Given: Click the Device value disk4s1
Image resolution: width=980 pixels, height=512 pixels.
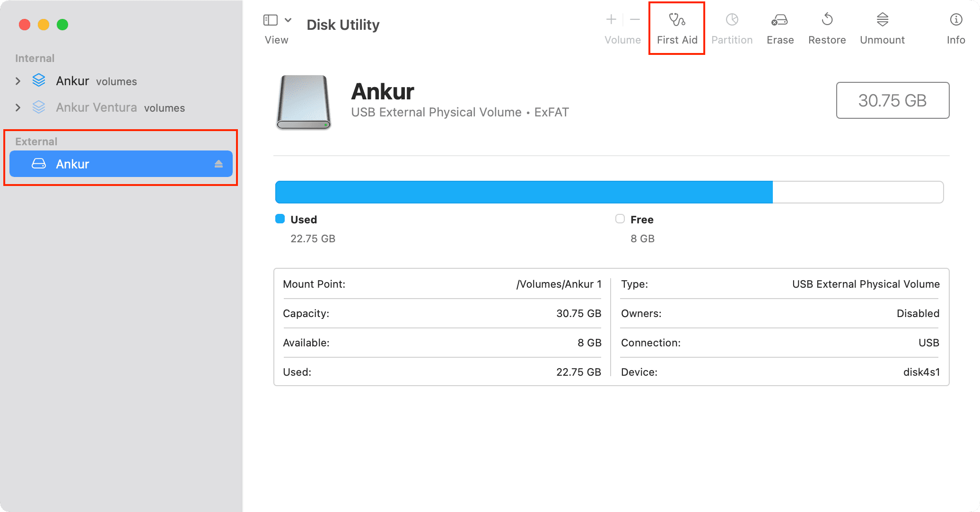Looking at the screenshot, I should [921, 372].
